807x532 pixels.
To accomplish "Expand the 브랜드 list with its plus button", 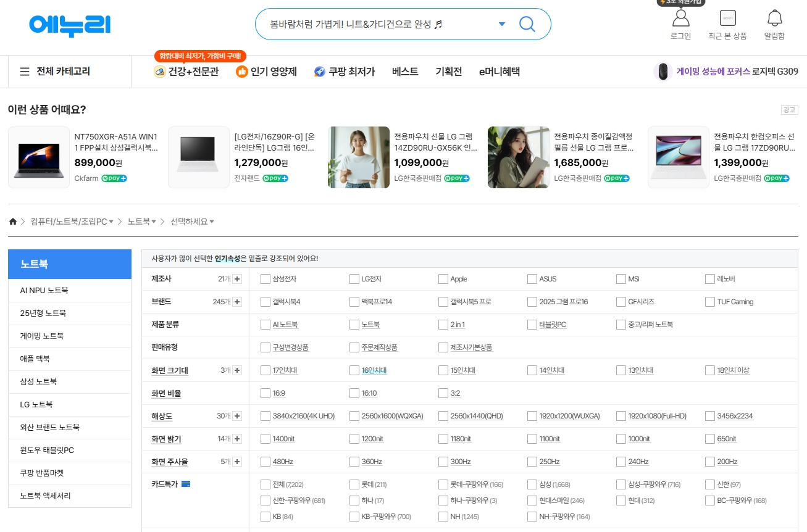I will [236, 301].
